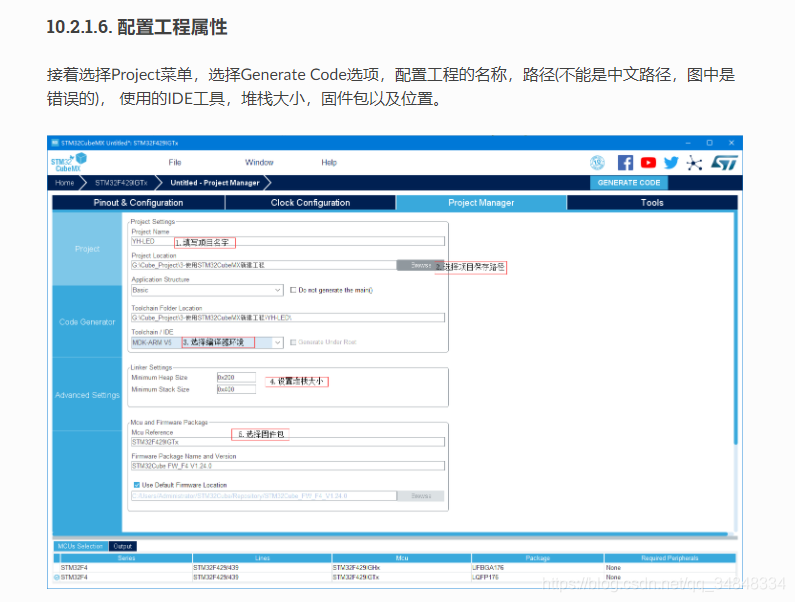Select the Code Generator side section
The image size is (795, 602).
click(x=87, y=322)
